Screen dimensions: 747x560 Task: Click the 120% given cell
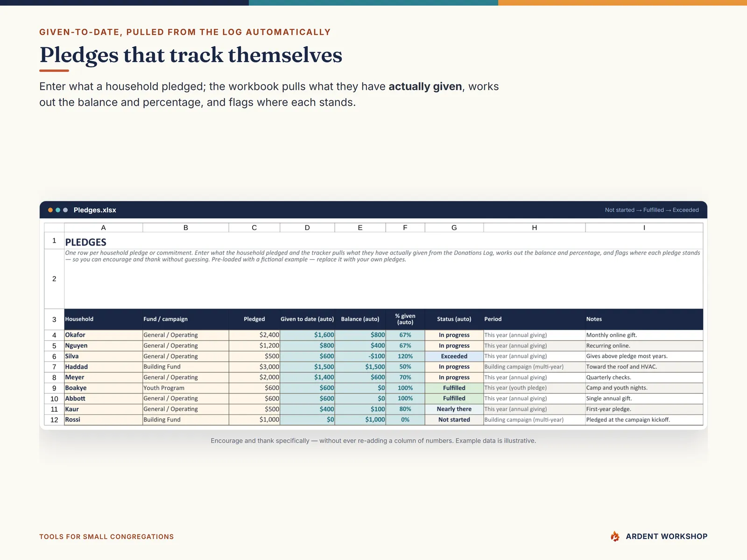pyautogui.click(x=405, y=356)
